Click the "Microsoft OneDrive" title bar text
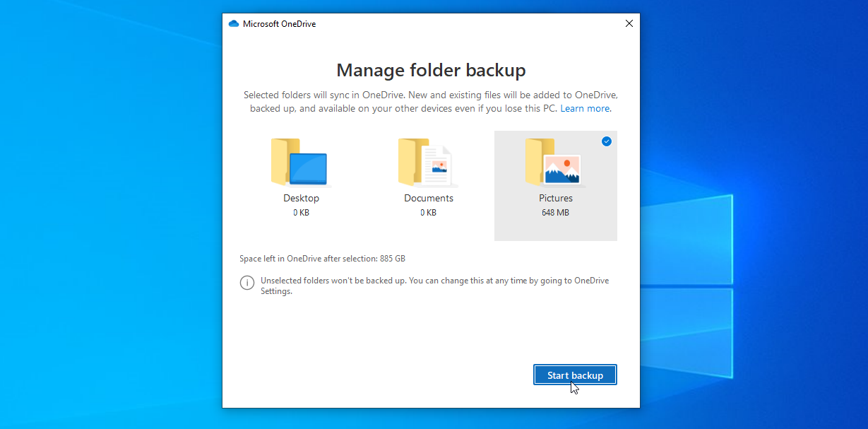Screen dimensions: 868x429 point(279,23)
